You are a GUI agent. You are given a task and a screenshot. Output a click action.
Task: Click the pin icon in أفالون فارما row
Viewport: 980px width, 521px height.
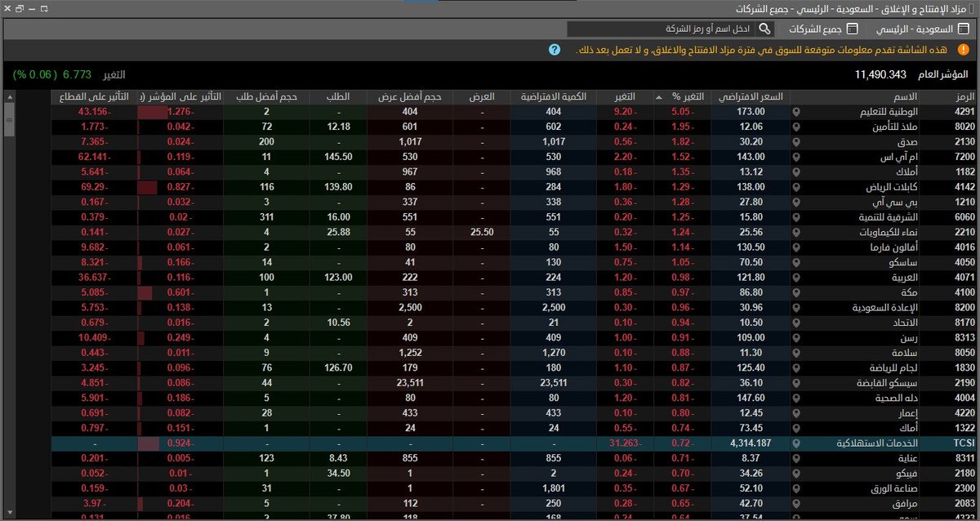(x=795, y=247)
